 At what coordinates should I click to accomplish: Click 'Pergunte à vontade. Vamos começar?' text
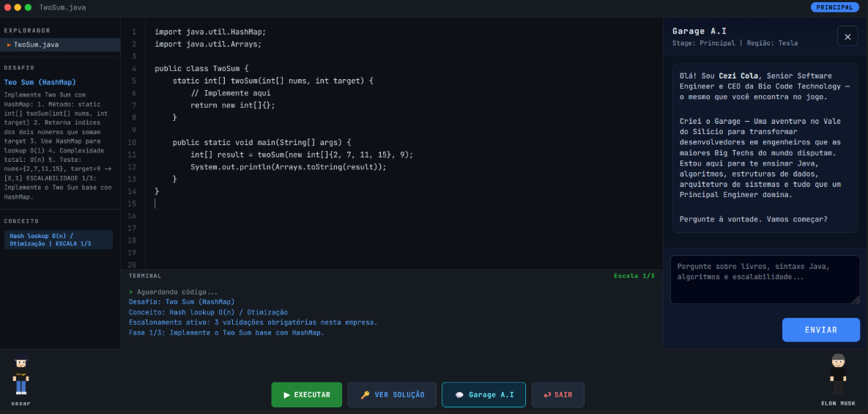[x=754, y=218]
